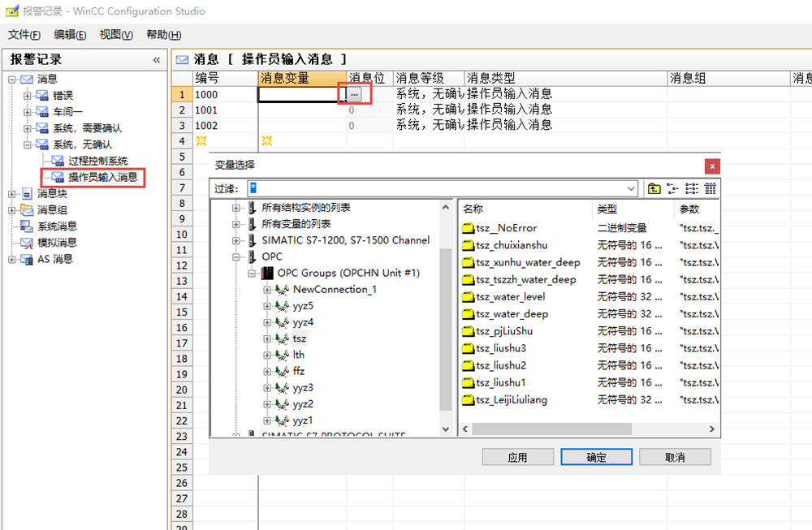Select tsz_LeijiLiuliang in the variable list

(x=512, y=399)
